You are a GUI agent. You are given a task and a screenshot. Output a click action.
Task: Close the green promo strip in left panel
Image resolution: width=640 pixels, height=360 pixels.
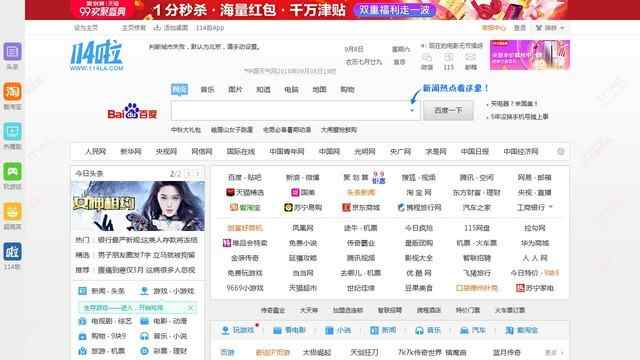(x=191, y=307)
